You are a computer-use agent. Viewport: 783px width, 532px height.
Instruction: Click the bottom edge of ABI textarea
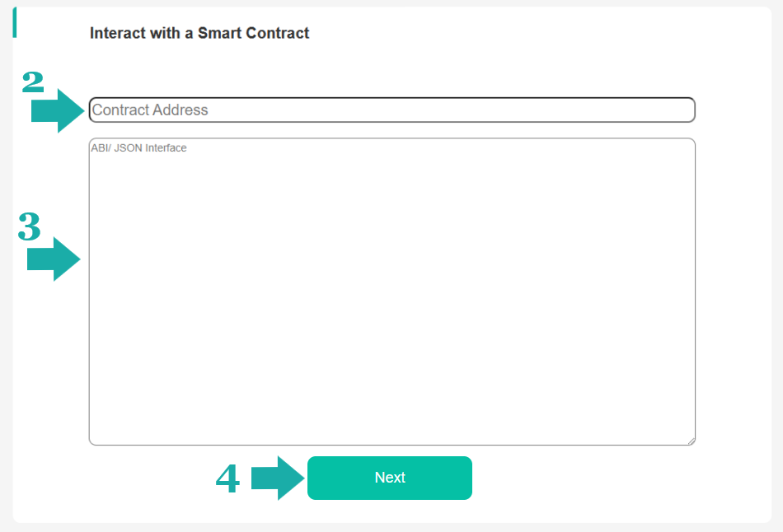coord(391,445)
